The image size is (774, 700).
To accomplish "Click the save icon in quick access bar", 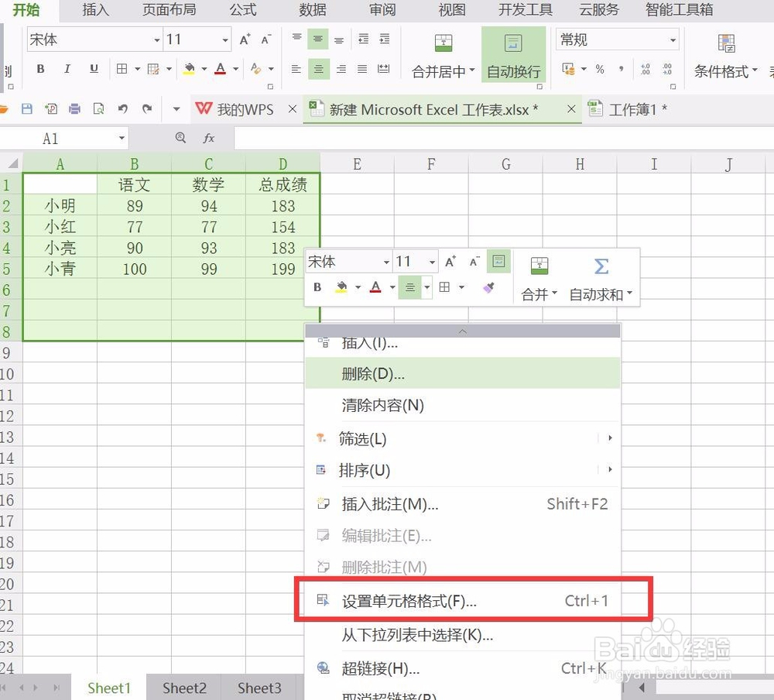I will [x=27, y=109].
